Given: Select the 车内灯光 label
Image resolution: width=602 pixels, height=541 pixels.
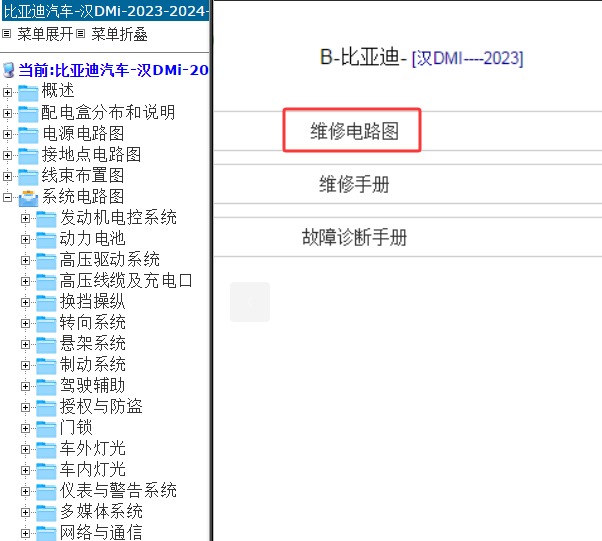Looking at the screenshot, I should [x=92, y=470].
